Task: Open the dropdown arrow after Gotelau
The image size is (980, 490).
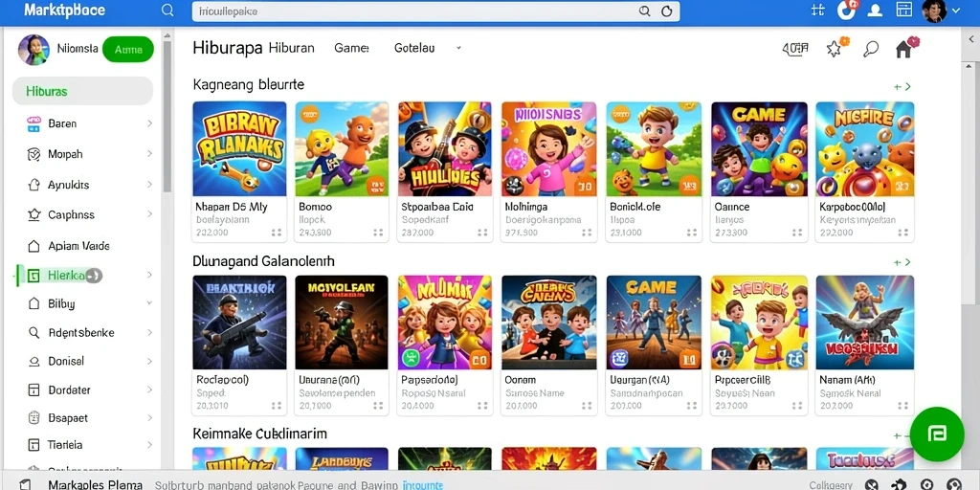Action: [x=458, y=48]
